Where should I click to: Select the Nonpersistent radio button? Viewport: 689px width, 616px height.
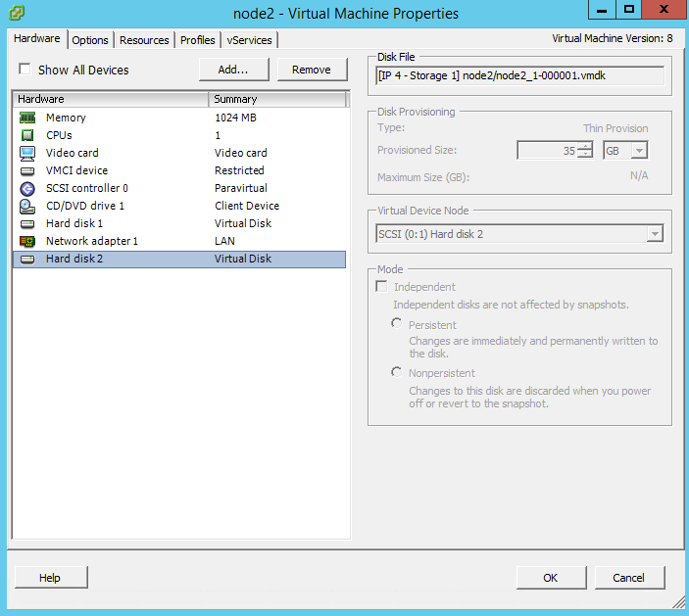(396, 372)
